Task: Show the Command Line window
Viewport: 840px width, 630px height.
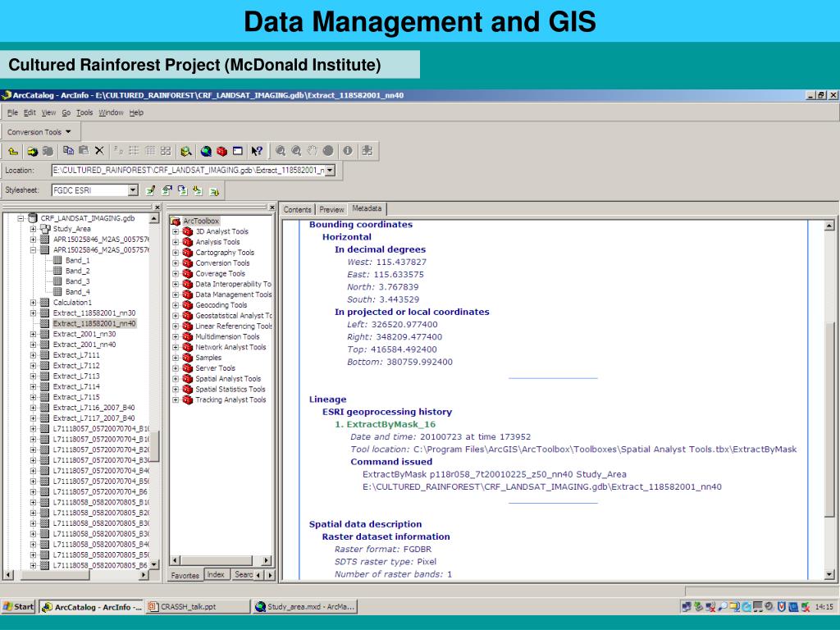Action: (x=237, y=151)
